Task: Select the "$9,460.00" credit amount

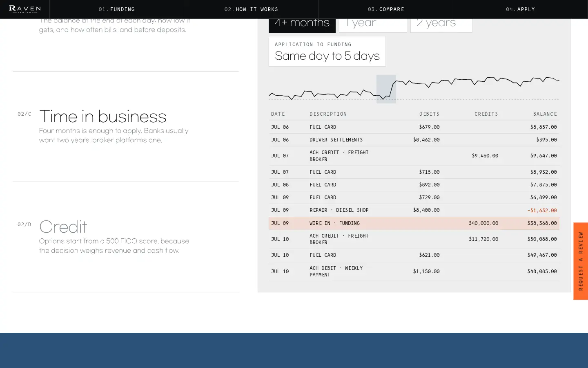Action: pyautogui.click(x=485, y=156)
